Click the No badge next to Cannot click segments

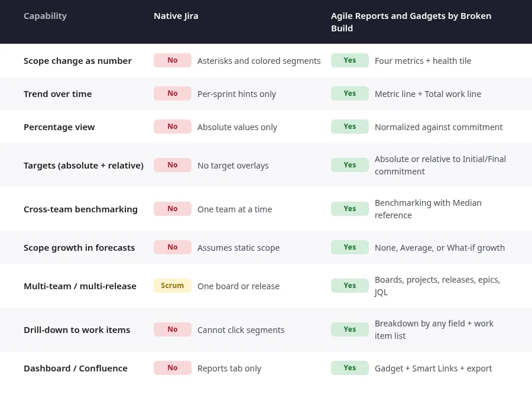coord(173,329)
